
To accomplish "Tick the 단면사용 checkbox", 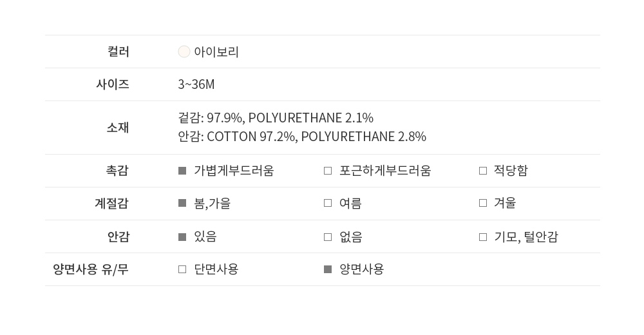I will point(182,269).
